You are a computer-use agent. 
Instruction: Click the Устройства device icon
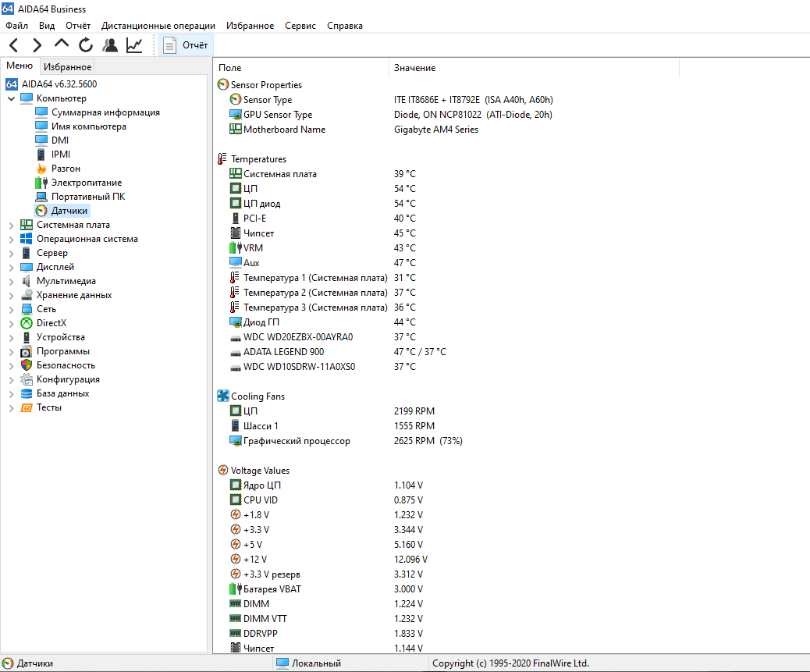point(27,336)
